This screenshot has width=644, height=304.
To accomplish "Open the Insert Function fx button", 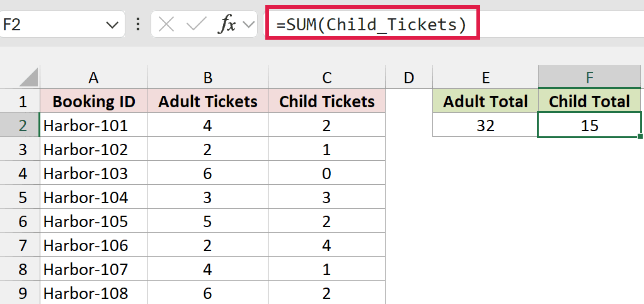I will coord(226,25).
